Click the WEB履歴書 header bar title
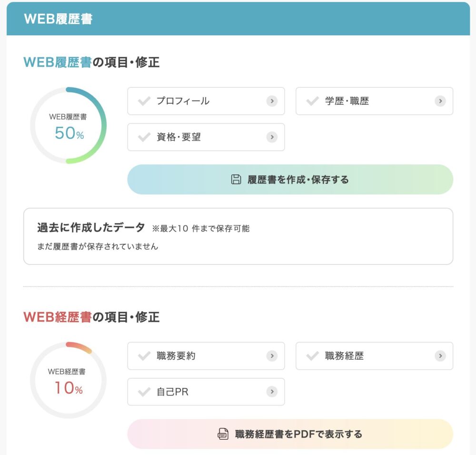The width and height of the screenshot is (476, 455). pos(58,19)
